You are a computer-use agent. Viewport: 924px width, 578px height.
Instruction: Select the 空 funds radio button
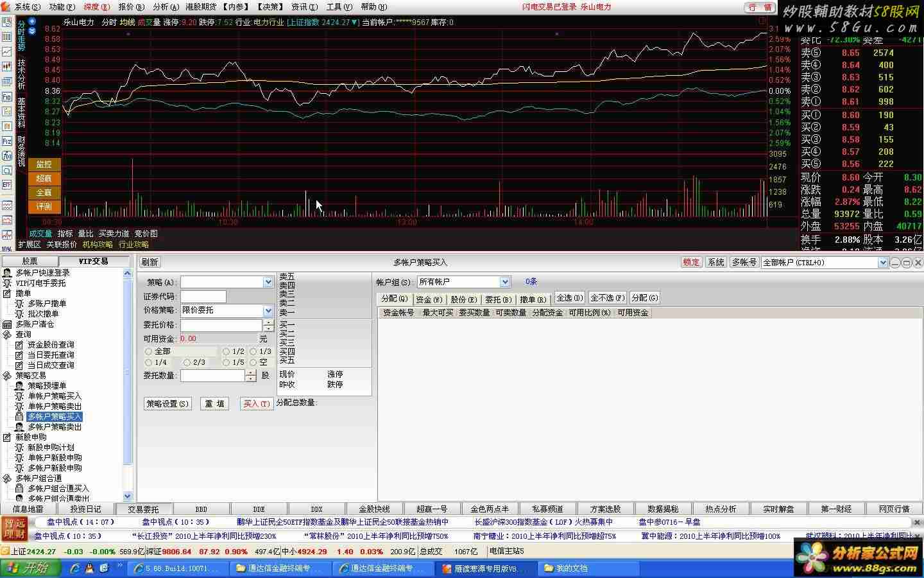pos(253,363)
